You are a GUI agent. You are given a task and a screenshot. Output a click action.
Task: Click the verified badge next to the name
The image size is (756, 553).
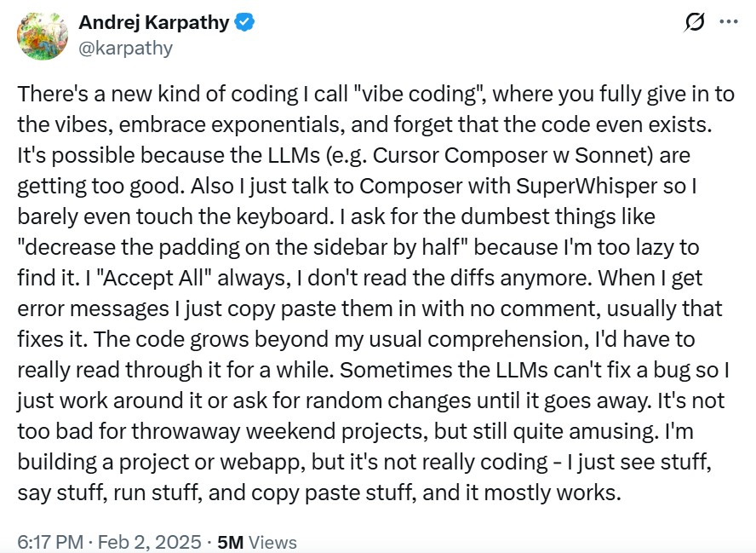(243, 23)
